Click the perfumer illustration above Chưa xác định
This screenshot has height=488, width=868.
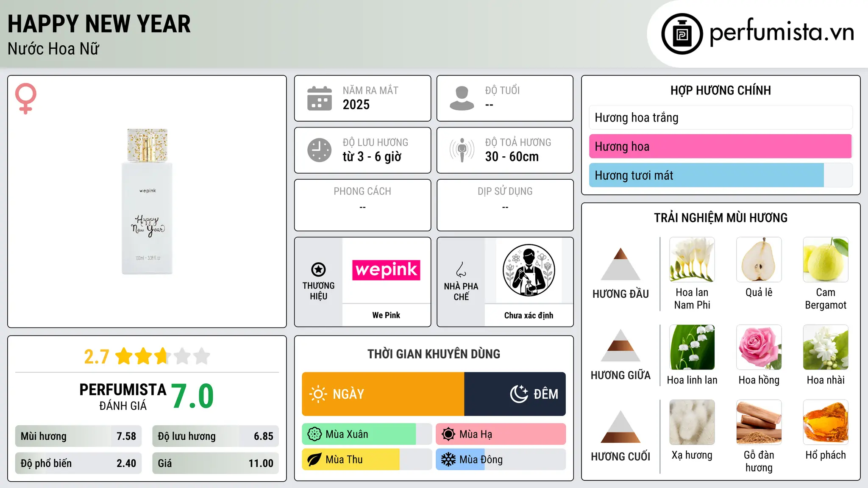pyautogui.click(x=529, y=270)
